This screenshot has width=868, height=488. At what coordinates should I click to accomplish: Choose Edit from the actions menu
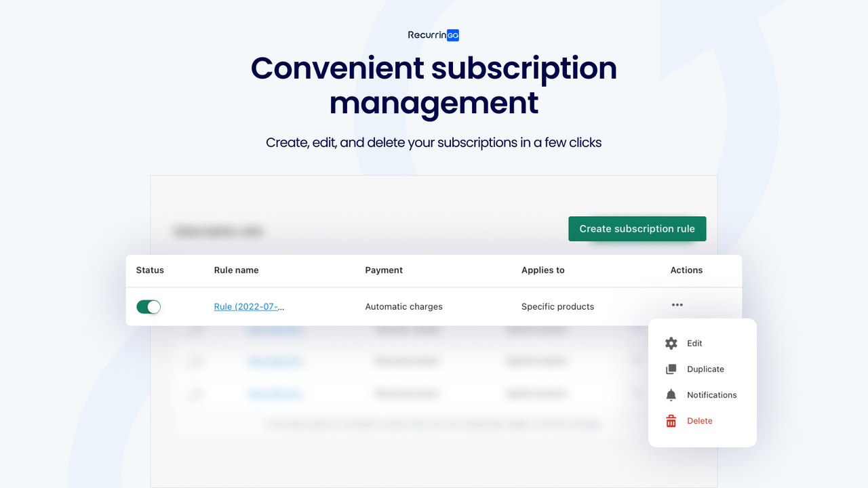tap(694, 344)
